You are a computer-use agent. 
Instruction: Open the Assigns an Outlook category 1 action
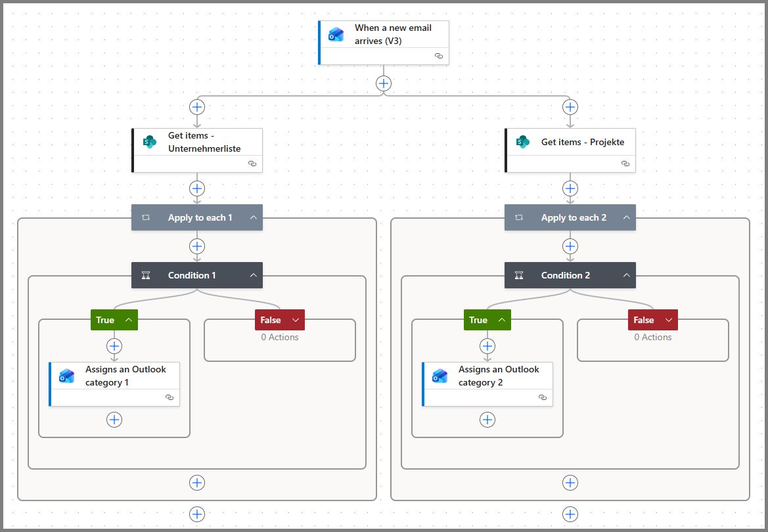click(114, 384)
